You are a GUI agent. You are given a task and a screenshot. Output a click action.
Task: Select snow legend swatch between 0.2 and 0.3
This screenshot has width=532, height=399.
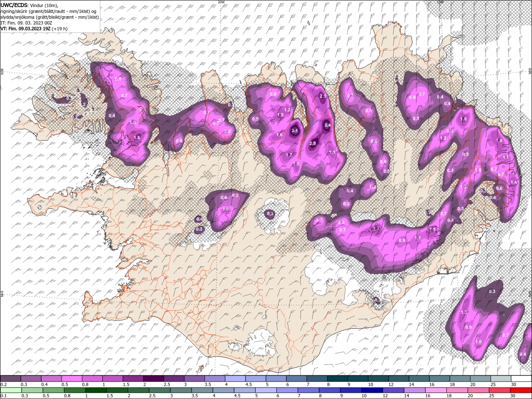(11, 379)
